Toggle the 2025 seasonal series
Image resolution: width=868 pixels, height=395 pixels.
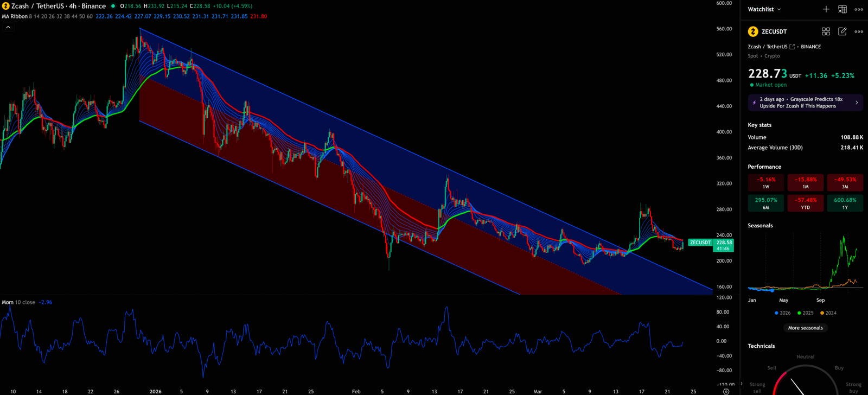[x=805, y=313]
